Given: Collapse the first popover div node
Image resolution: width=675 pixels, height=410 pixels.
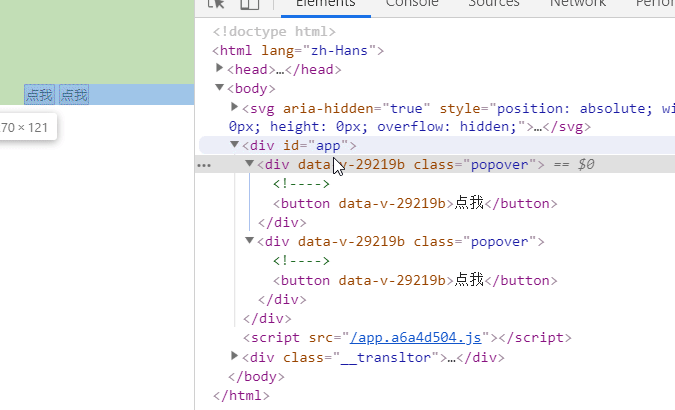Looking at the screenshot, I should point(250,164).
